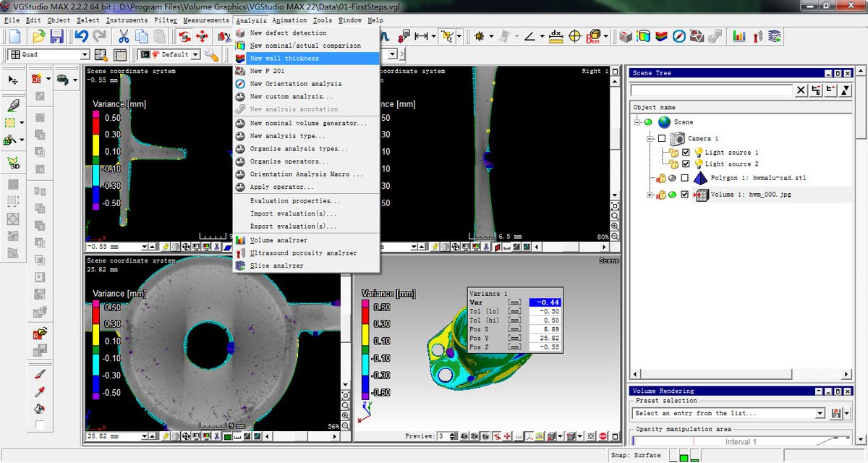The width and height of the screenshot is (868, 463).
Task: Click the eyedropper tool in left sidebar
Action: tap(40, 391)
